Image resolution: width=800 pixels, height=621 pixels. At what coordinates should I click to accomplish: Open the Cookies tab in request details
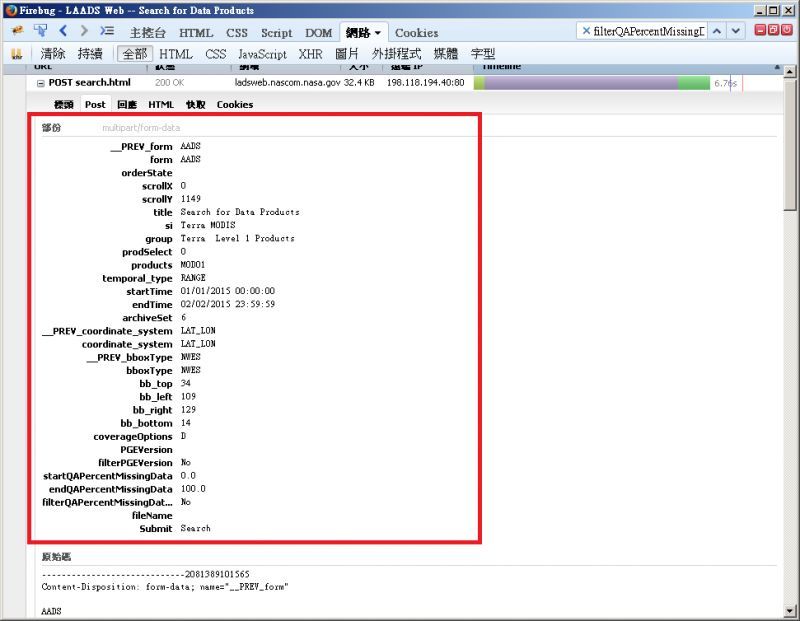(235, 104)
